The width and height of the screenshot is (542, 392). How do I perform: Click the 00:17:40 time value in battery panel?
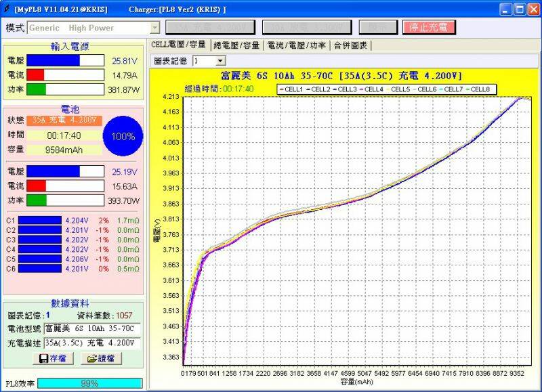coord(64,135)
